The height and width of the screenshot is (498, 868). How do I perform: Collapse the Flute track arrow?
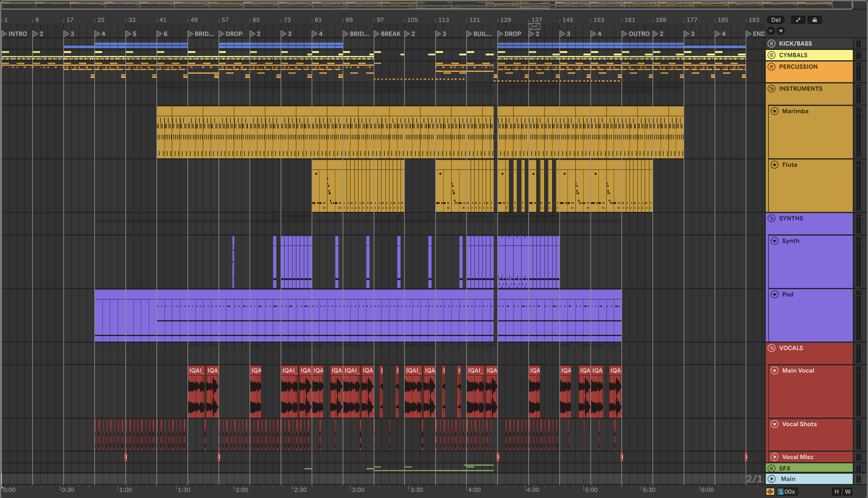point(774,165)
